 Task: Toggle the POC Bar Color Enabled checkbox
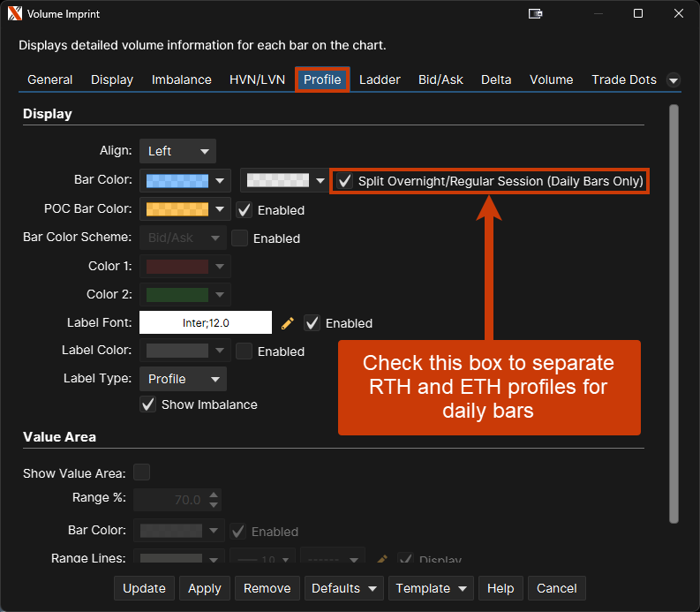pyautogui.click(x=245, y=210)
